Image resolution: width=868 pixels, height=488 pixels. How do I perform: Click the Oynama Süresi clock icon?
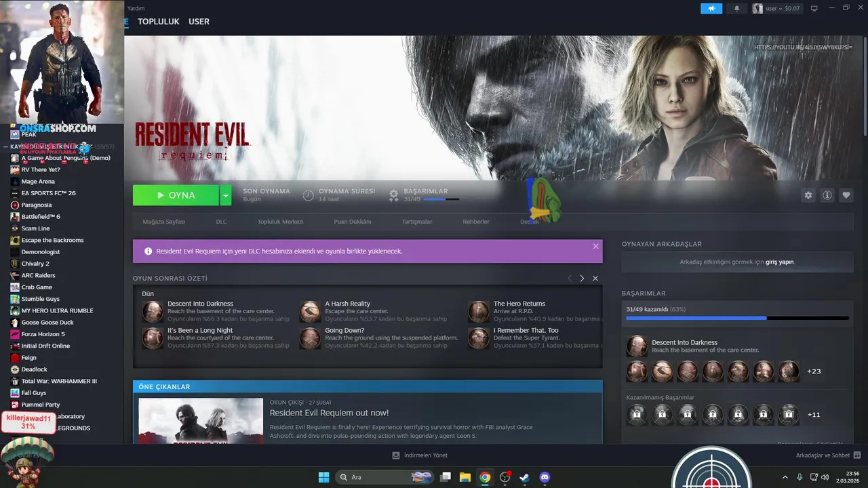(309, 195)
